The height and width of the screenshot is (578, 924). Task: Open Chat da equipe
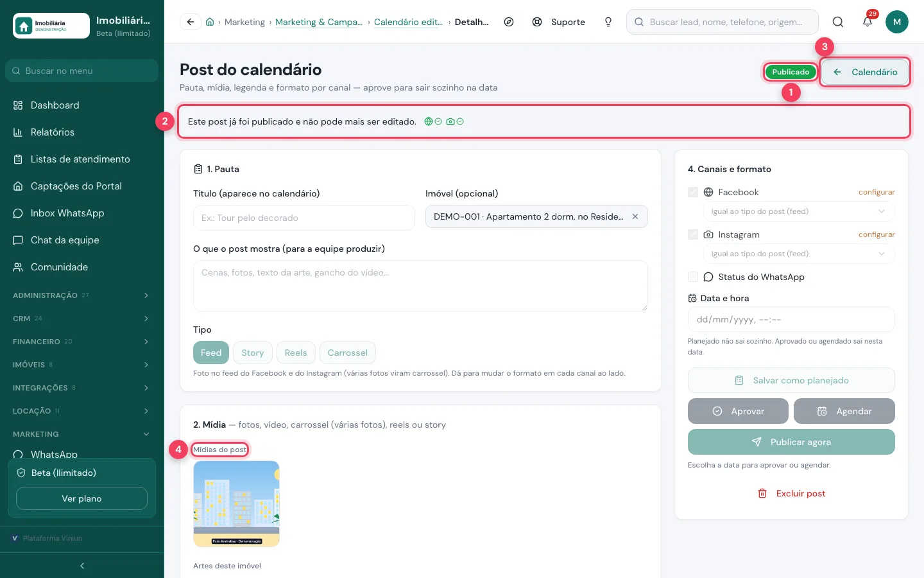point(82,240)
